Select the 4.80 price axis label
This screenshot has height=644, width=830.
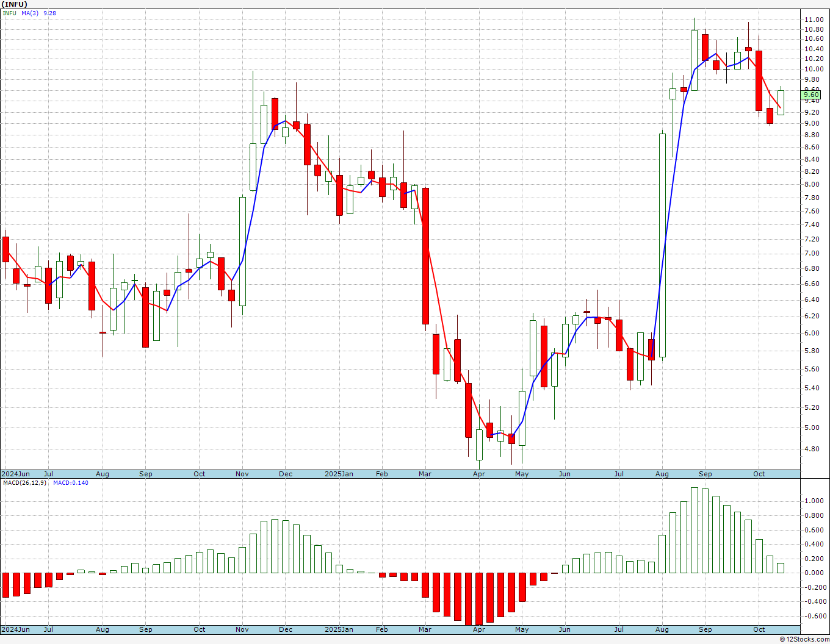(x=812, y=449)
